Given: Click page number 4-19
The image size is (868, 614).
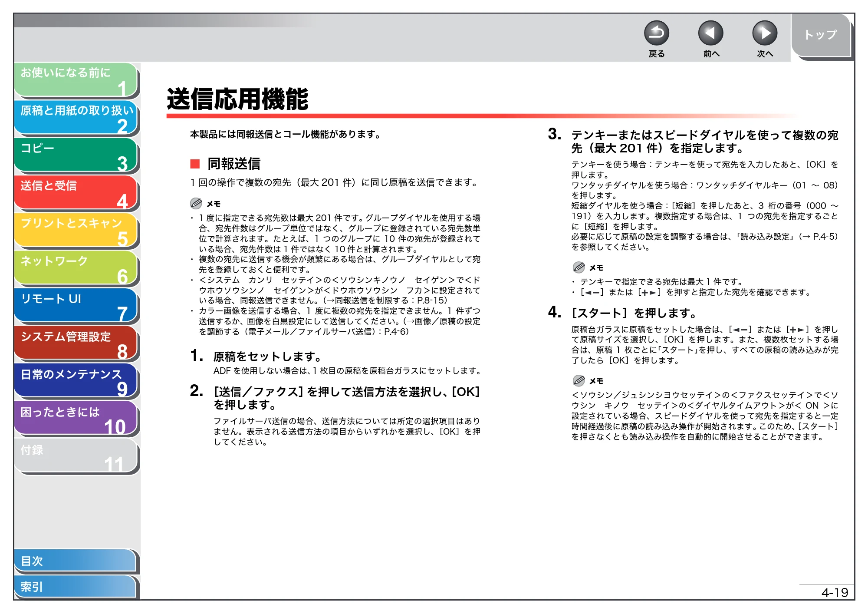Looking at the screenshot, I should [x=835, y=592].
